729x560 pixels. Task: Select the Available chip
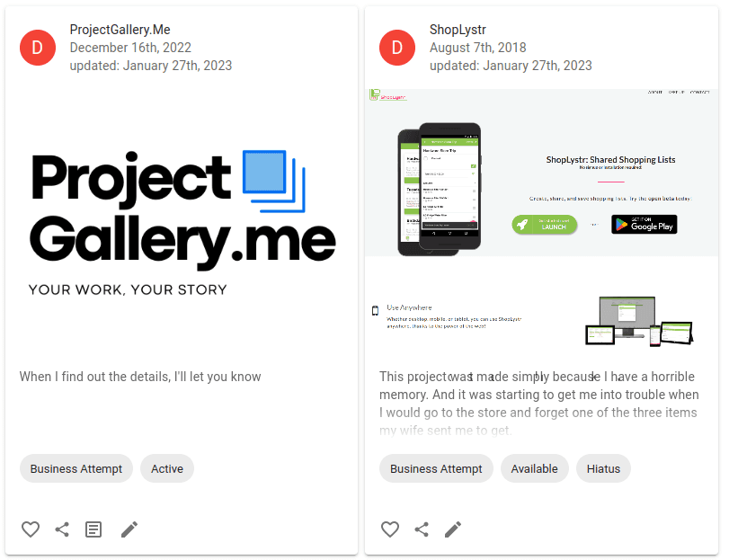[x=535, y=468]
